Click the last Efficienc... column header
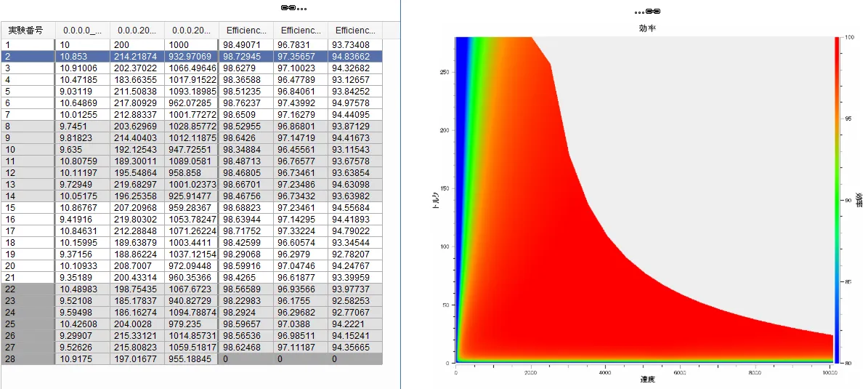The width and height of the screenshot is (868, 389). click(354, 31)
